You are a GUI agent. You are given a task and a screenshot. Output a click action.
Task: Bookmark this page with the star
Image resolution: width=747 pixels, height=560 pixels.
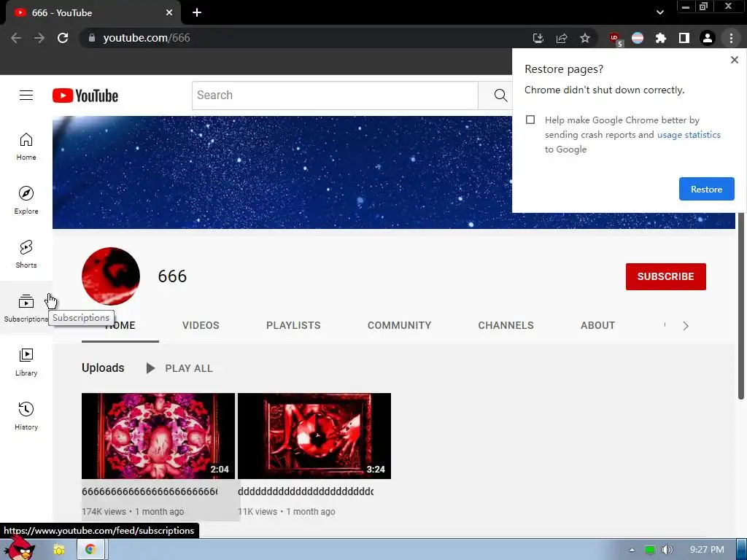585,38
